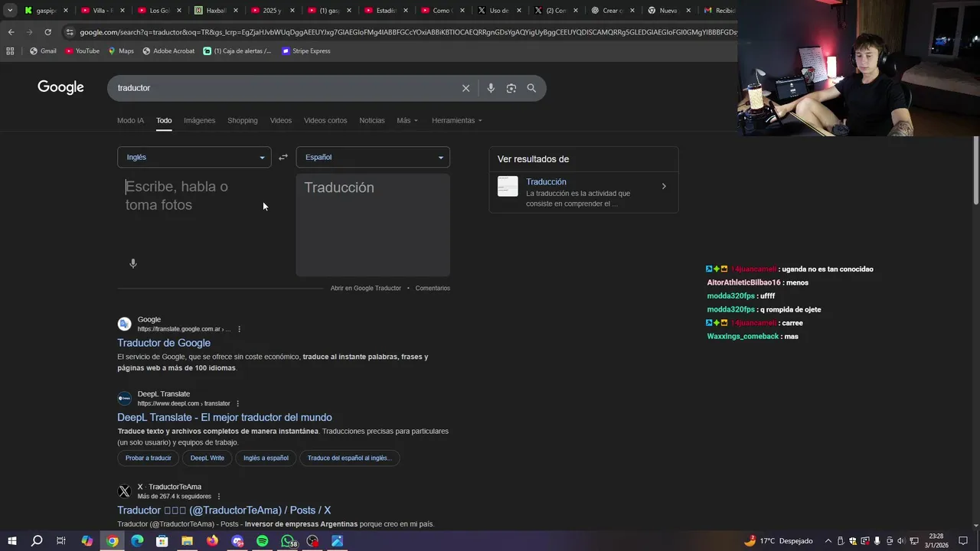The image size is (980, 551).
Task: Open the volume speaker tray icon
Action: click(x=901, y=541)
